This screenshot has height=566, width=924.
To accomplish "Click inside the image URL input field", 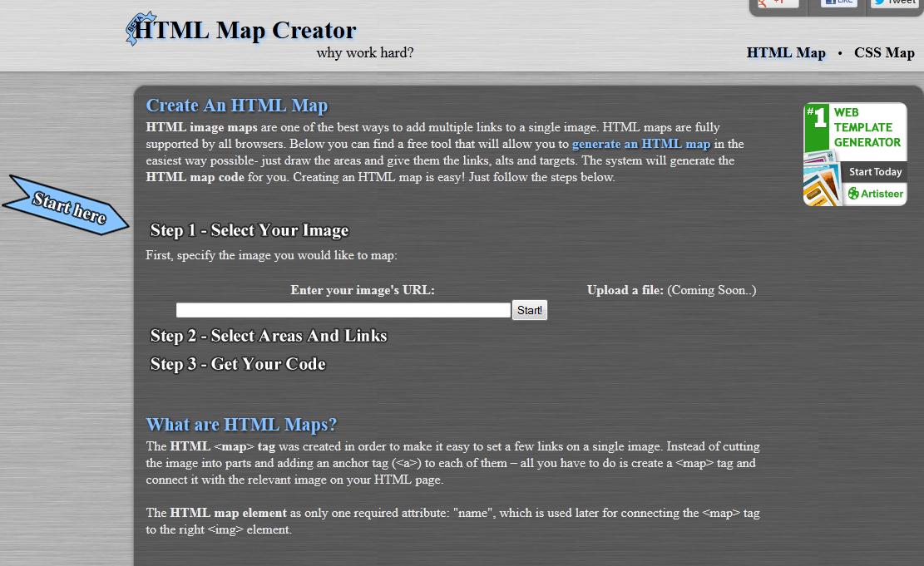I will tap(341, 309).
